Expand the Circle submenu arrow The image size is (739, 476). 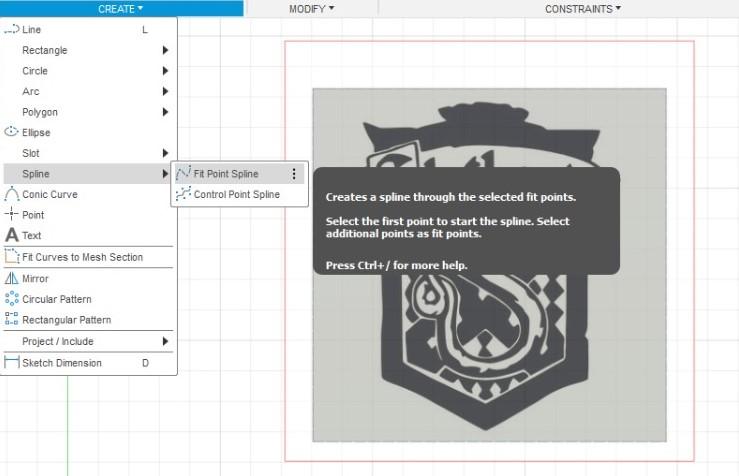point(165,71)
